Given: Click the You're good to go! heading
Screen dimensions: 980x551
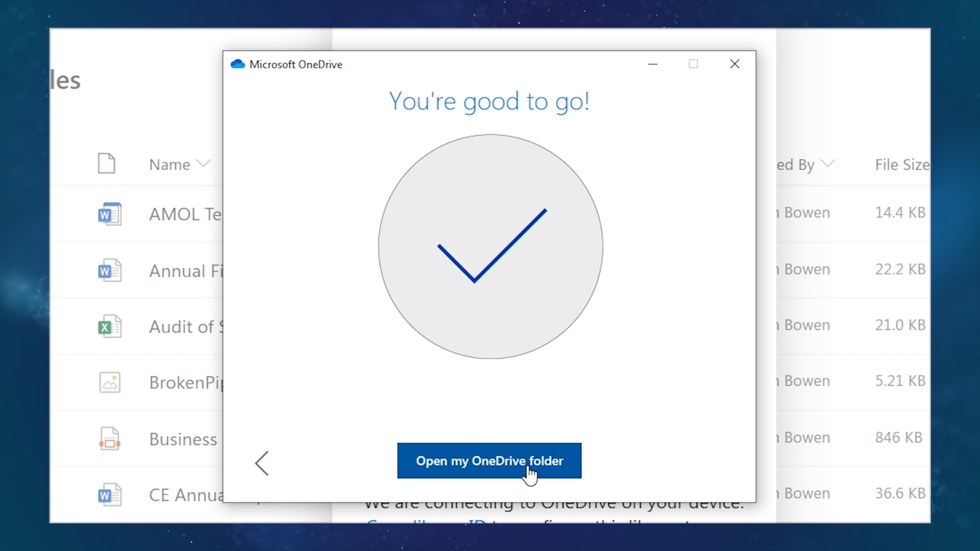Looking at the screenshot, I should [x=489, y=102].
